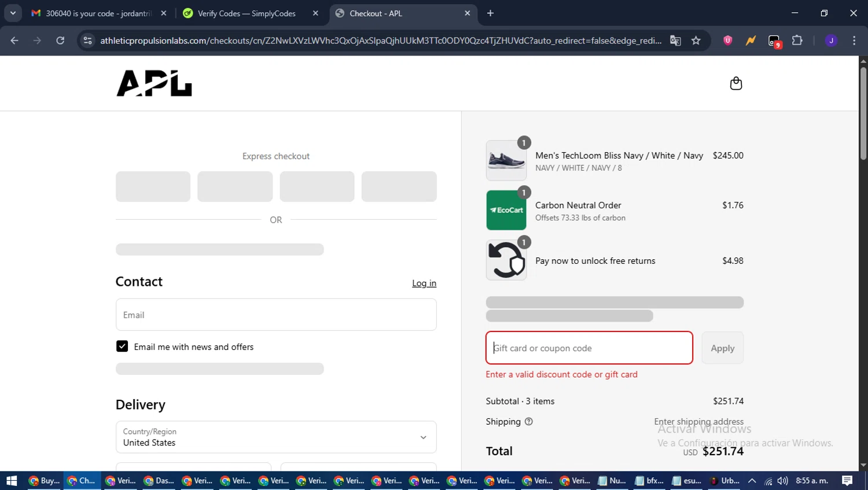Viewport: 868px width, 490px height.
Task: Open the Buy... Chrome taskbar window
Action: tap(44, 481)
